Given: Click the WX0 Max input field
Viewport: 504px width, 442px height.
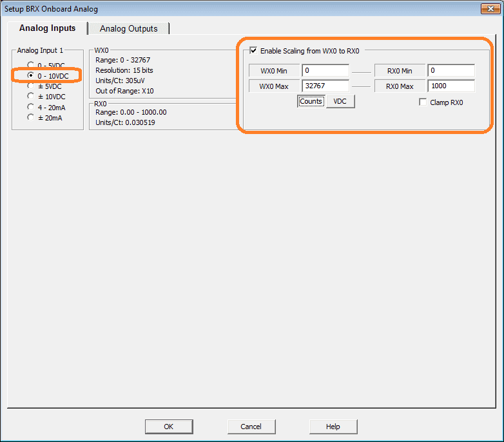Looking at the screenshot, I should pyautogui.click(x=325, y=86).
